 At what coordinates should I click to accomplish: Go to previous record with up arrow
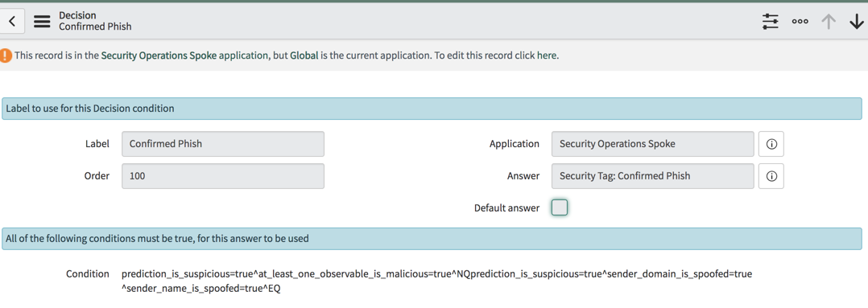[828, 22]
